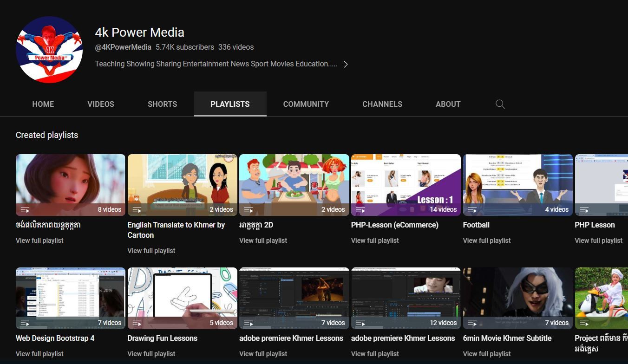Open English Translate to Khmer by Cartoon thumbnail
This screenshot has width=628, height=364.
(x=183, y=185)
